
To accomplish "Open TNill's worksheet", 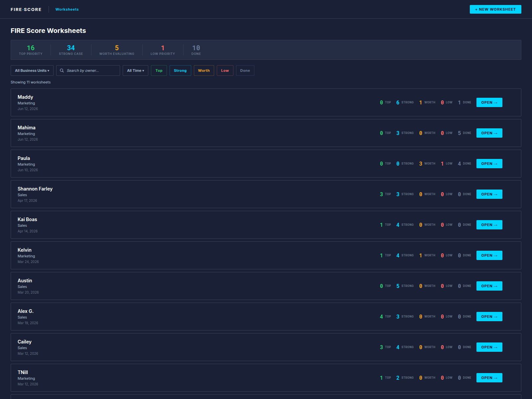I will tap(489, 378).
